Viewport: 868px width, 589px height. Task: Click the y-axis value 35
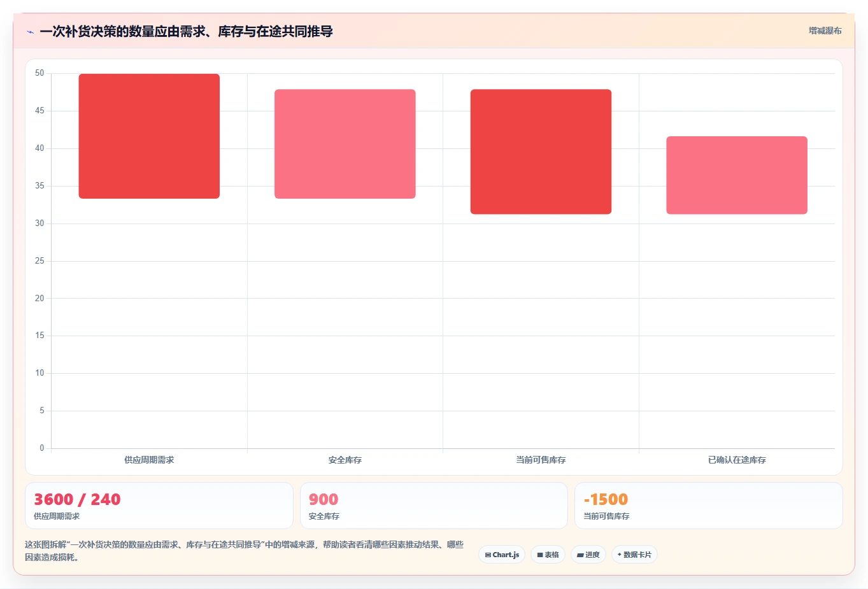[39, 186]
